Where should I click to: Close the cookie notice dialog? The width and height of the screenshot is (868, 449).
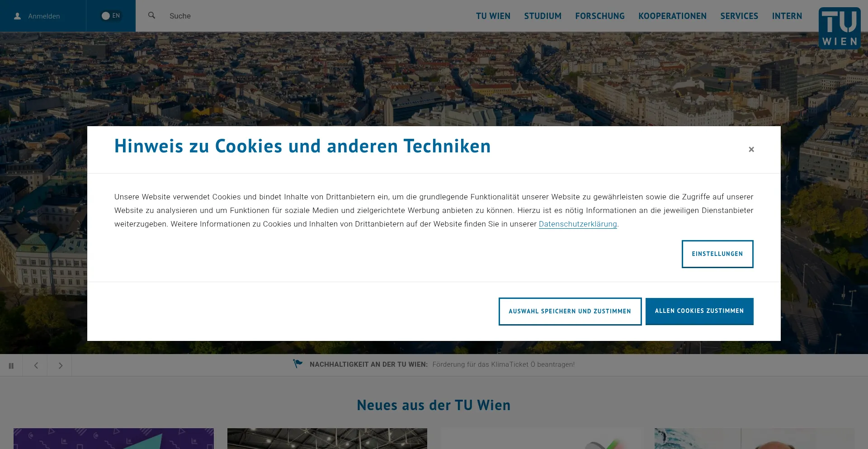751,149
